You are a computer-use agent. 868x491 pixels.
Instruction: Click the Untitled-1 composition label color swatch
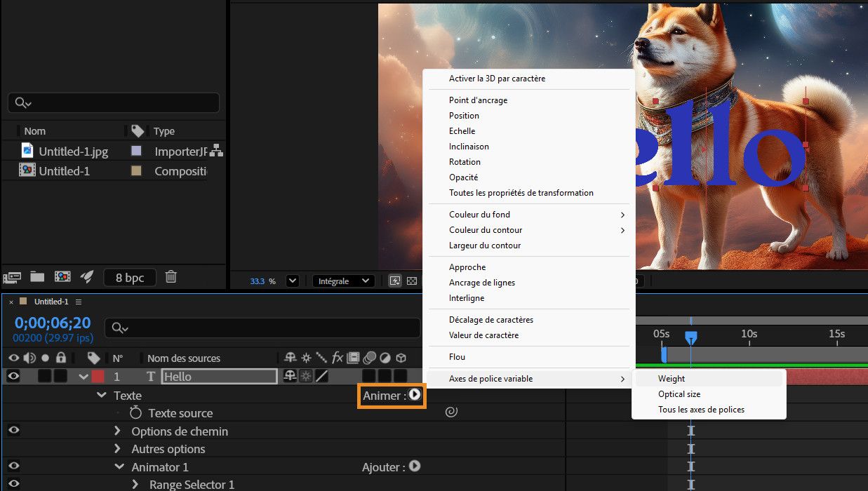click(x=136, y=170)
